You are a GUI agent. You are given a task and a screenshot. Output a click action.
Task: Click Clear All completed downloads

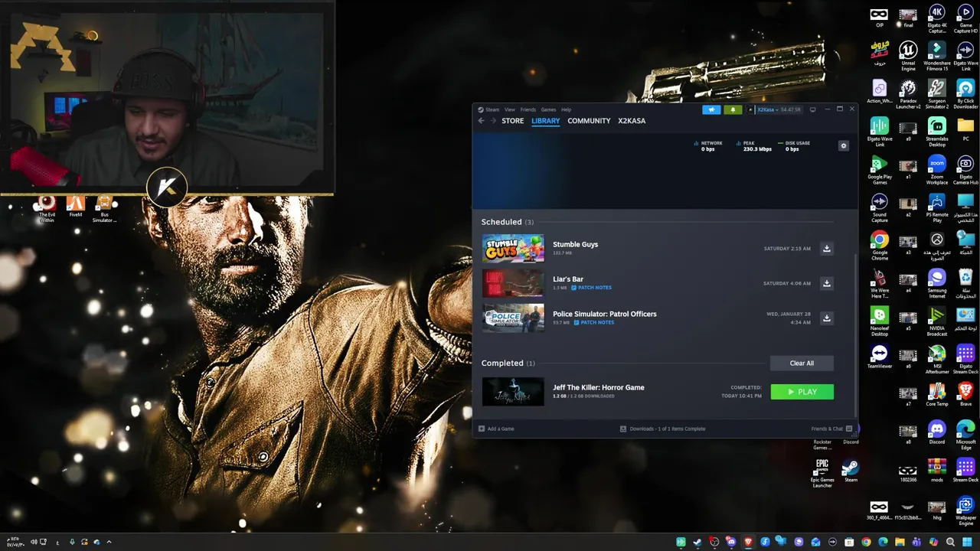click(802, 363)
